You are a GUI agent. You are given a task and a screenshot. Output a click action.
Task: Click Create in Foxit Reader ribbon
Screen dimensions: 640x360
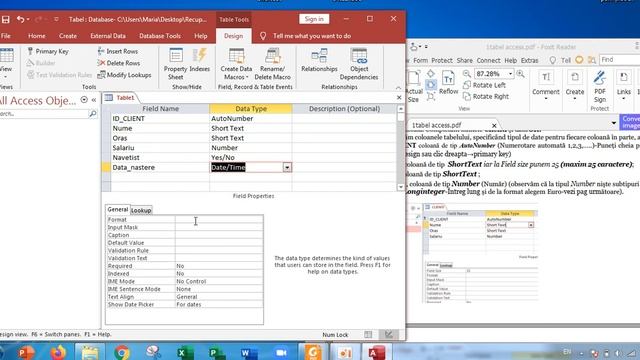(x=575, y=84)
